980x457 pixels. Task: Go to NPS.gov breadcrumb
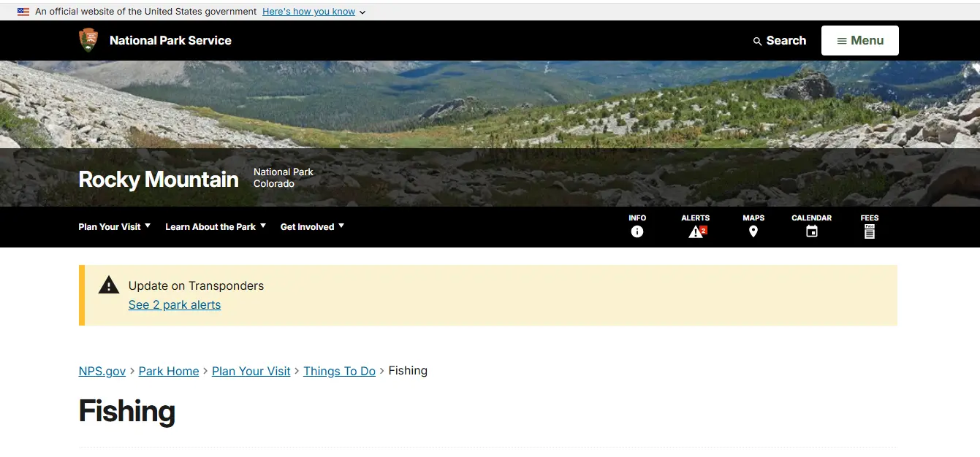pyautogui.click(x=102, y=371)
